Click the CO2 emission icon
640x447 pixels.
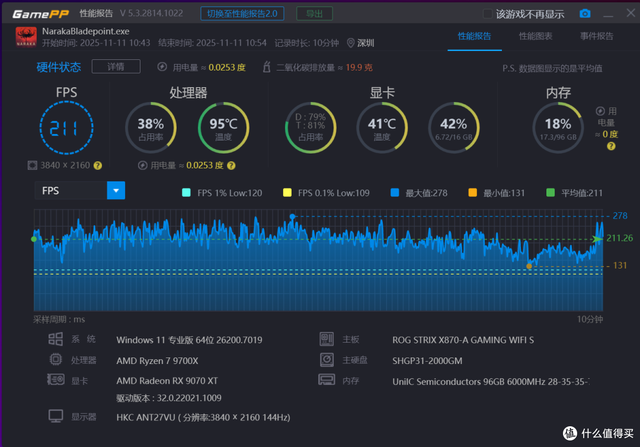267,67
